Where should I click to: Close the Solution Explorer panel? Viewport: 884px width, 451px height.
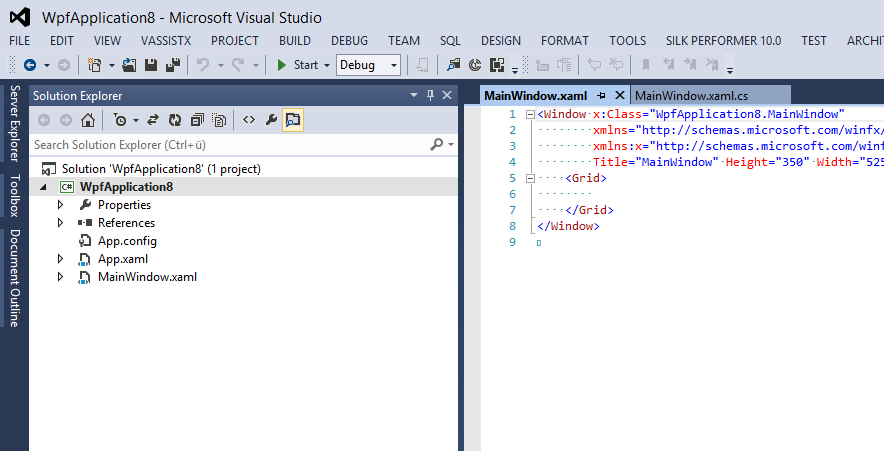[447, 95]
